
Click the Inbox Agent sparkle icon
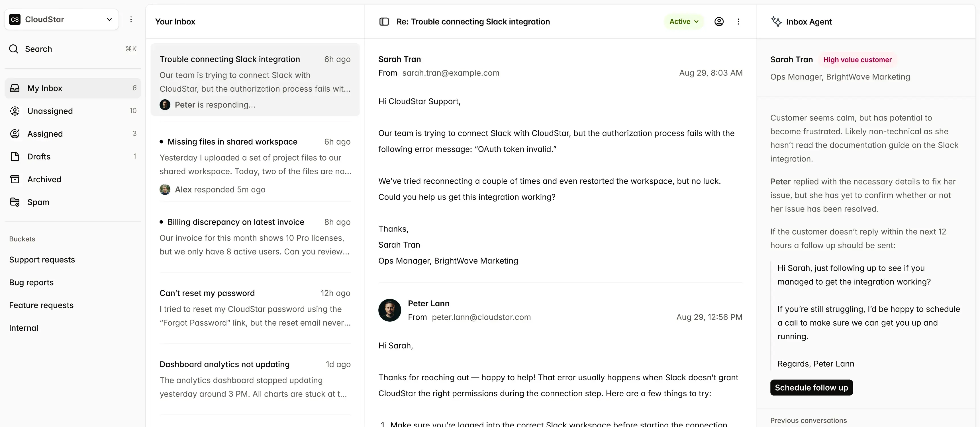click(776, 22)
